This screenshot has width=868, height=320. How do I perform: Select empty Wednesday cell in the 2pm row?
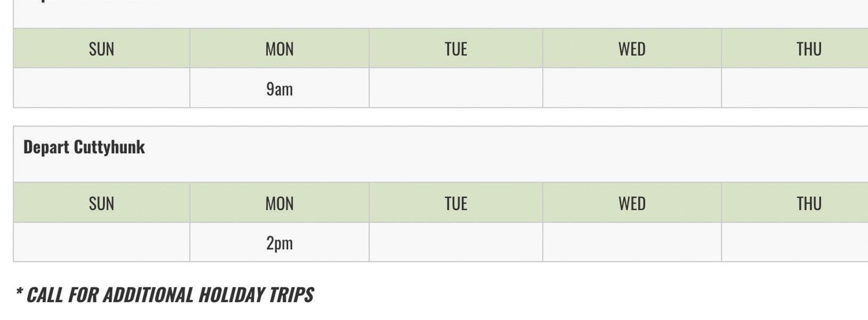point(632,242)
